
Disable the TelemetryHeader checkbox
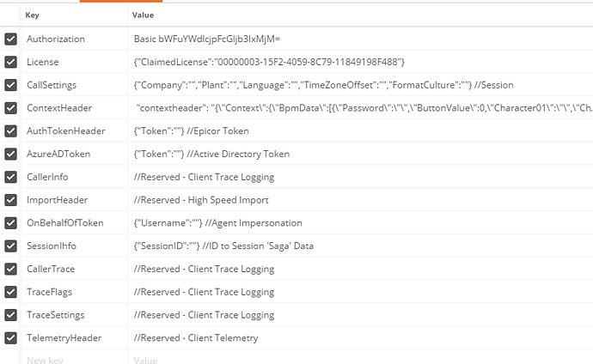point(10,338)
